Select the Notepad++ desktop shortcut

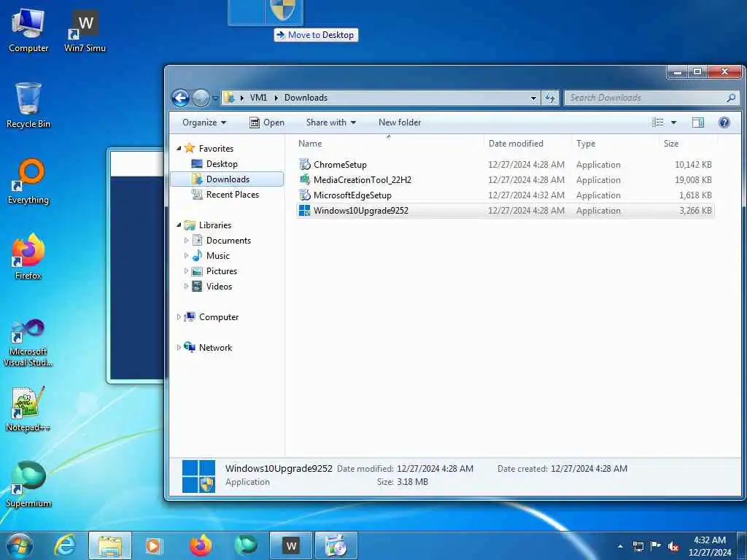28,408
